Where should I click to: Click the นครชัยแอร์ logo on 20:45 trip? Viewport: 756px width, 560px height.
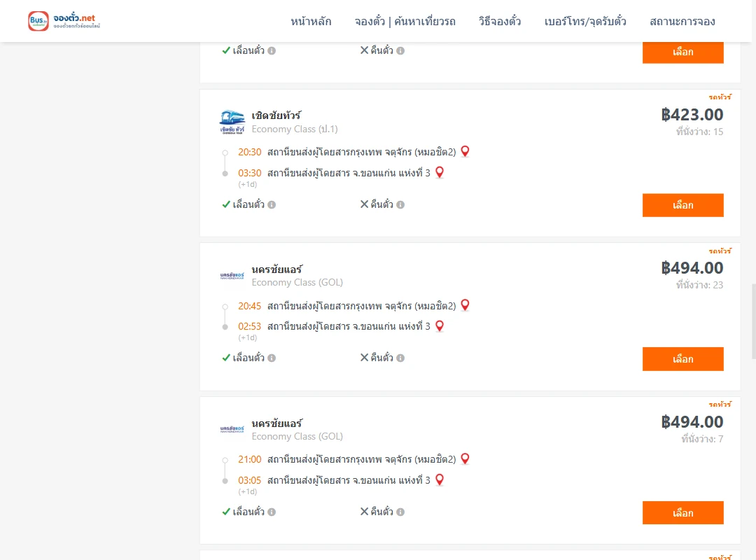(x=232, y=276)
